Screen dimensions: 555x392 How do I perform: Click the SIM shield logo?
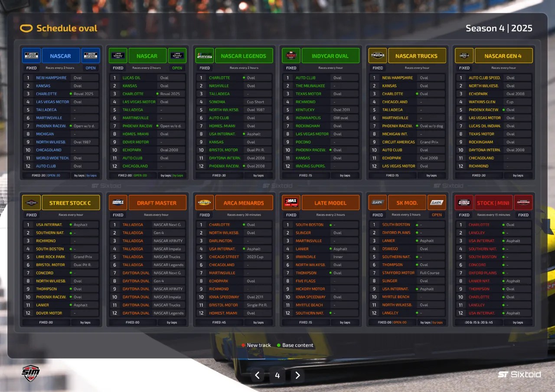[31, 373]
